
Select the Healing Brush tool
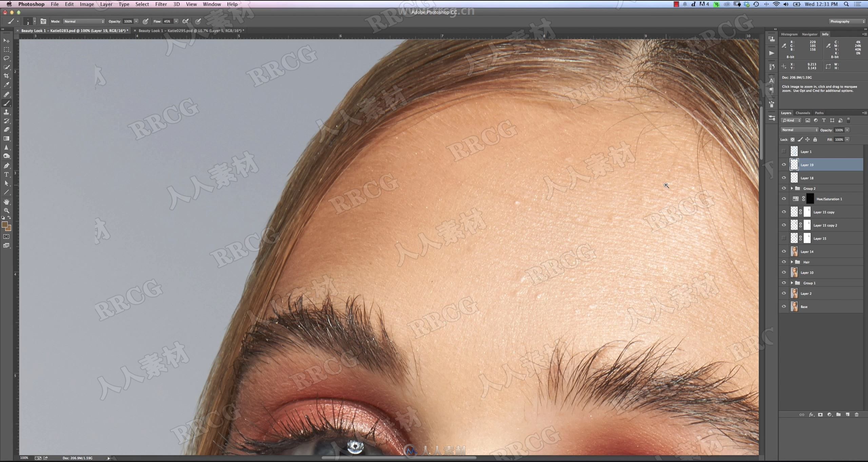(7, 94)
